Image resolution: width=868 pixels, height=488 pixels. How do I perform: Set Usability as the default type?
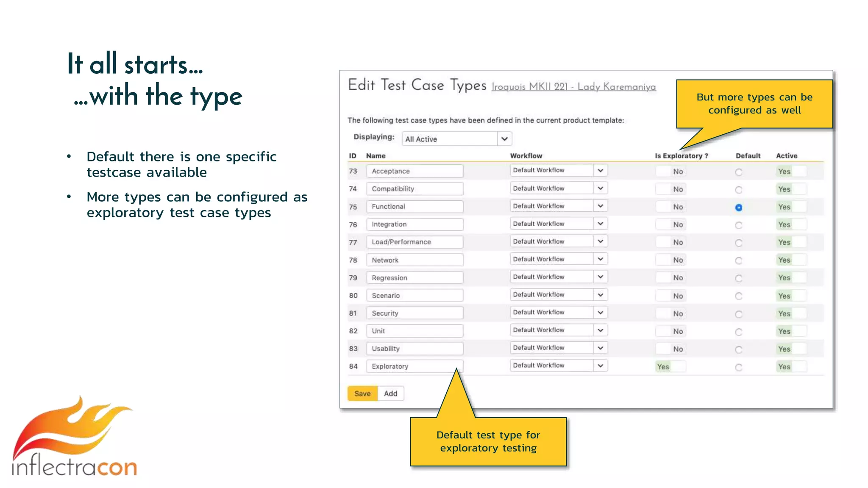(739, 349)
